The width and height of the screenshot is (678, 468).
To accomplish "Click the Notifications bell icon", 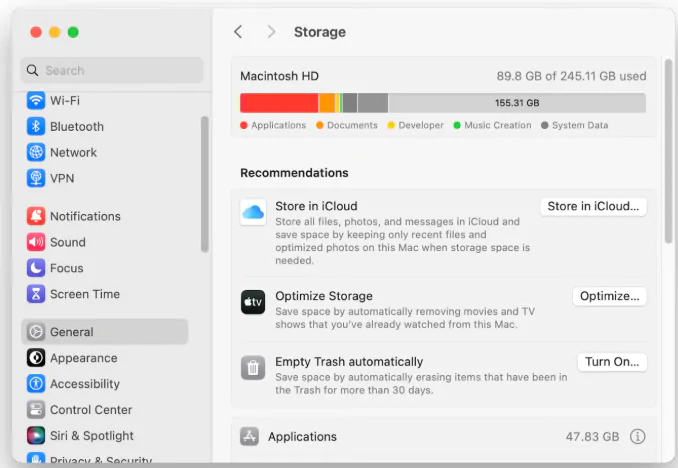I will tap(36, 217).
